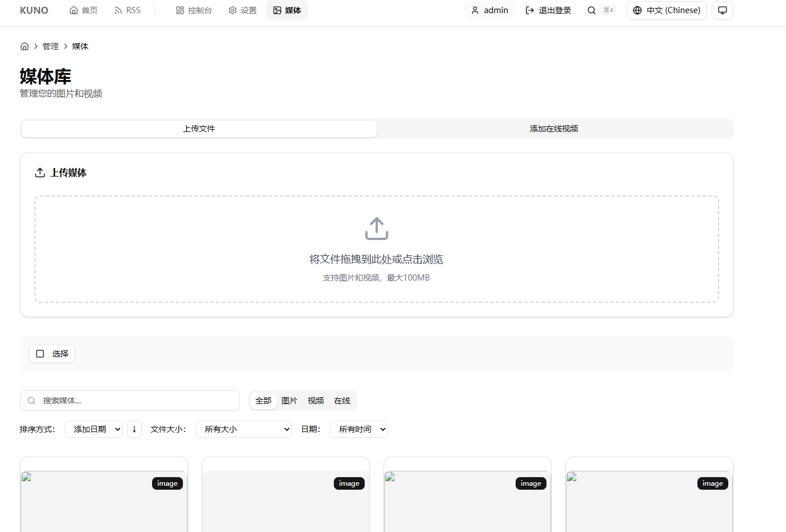Filter media by 图片 only

289,401
